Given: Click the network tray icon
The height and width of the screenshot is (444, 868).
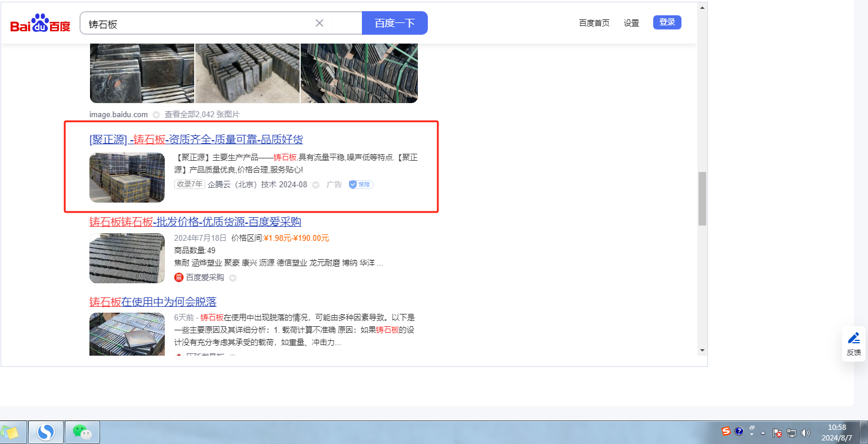Looking at the screenshot, I should (791, 433).
